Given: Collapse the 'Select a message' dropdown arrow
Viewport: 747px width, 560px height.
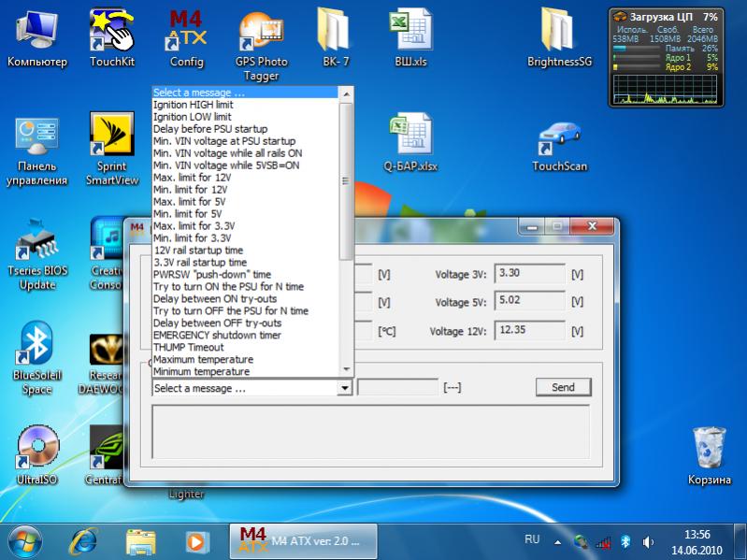Looking at the screenshot, I should tap(344, 388).
